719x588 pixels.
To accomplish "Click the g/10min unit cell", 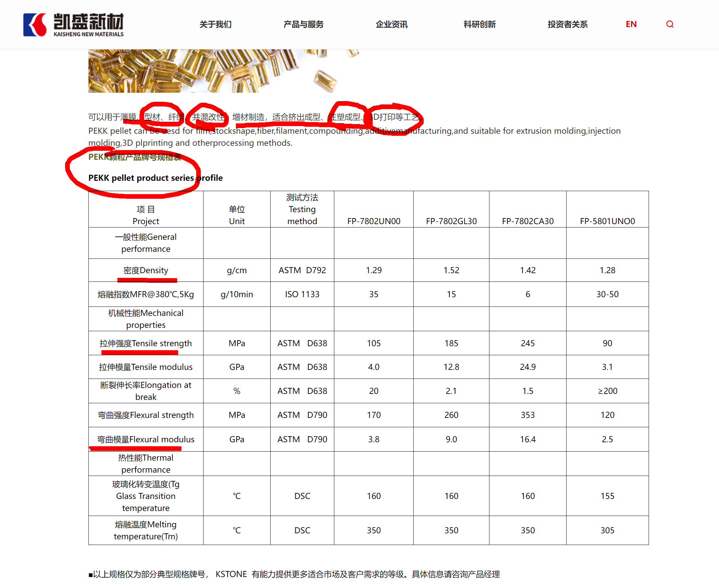I will coord(237,295).
